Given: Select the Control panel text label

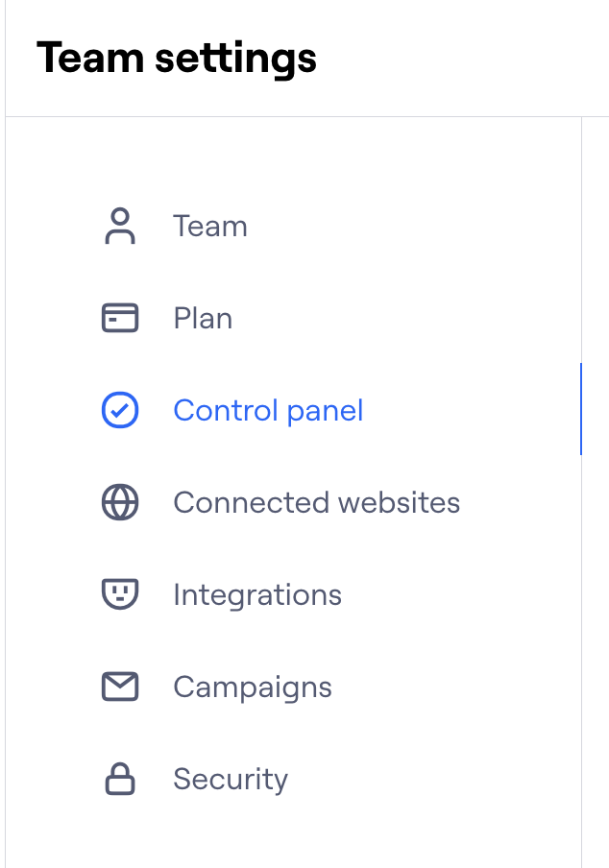Looking at the screenshot, I should coord(268,411).
